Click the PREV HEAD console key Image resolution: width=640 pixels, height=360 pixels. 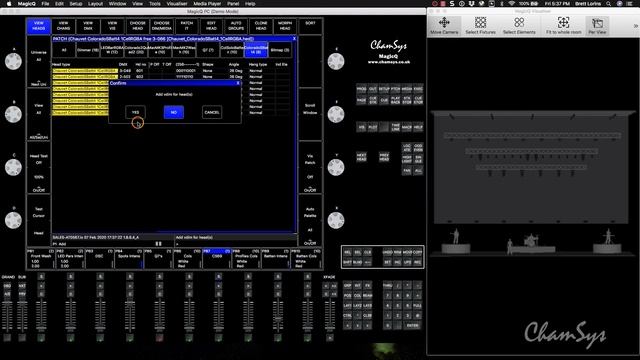[x=384, y=157]
